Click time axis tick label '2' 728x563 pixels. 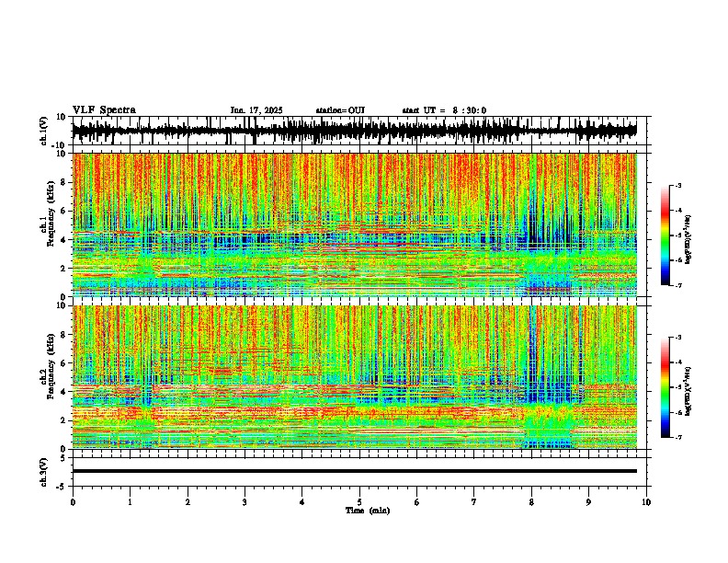pos(188,502)
